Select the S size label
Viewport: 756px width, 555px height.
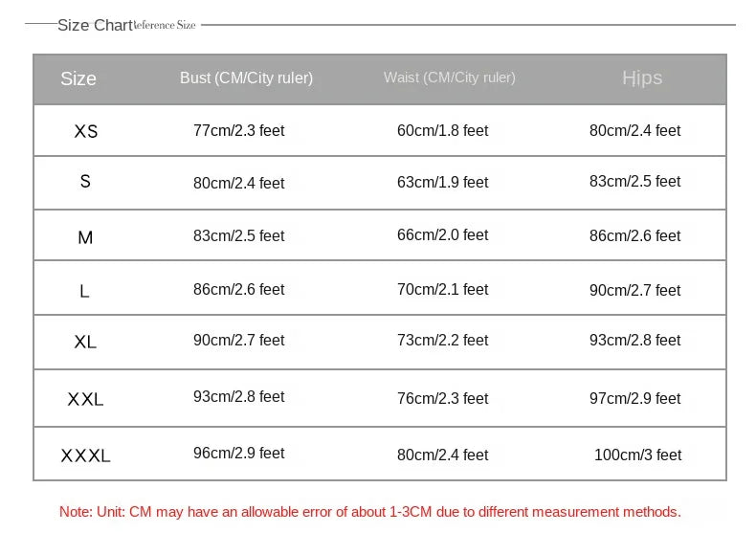(85, 181)
